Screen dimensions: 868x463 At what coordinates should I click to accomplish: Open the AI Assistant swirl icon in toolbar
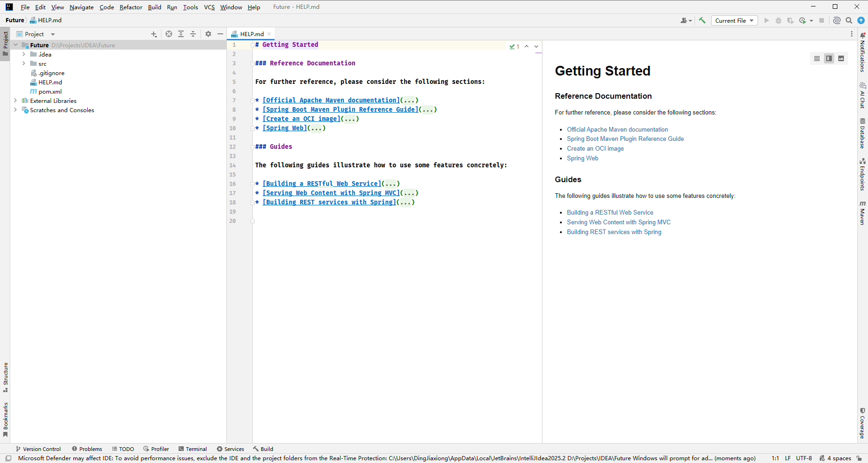point(837,20)
